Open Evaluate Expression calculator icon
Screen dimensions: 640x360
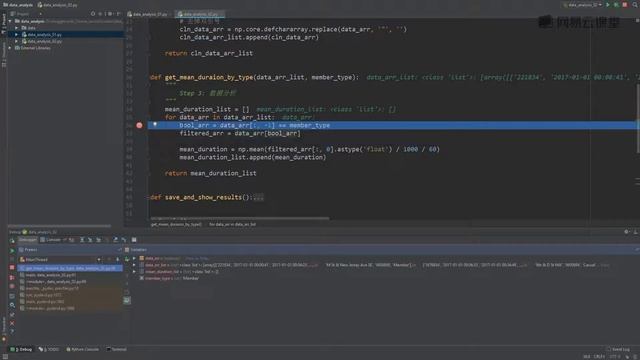pos(134,240)
